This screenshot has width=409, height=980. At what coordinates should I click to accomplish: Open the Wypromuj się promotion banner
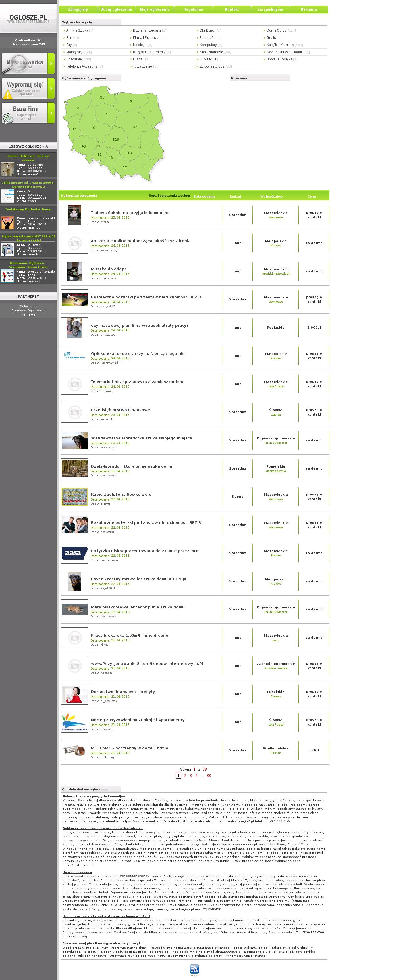click(28, 88)
